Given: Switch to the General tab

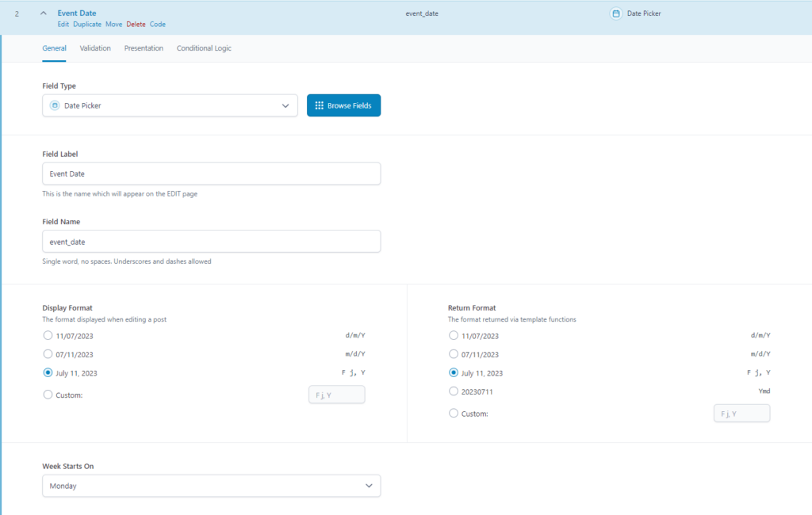Looking at the screenshot, I should [x=54, y=48].
